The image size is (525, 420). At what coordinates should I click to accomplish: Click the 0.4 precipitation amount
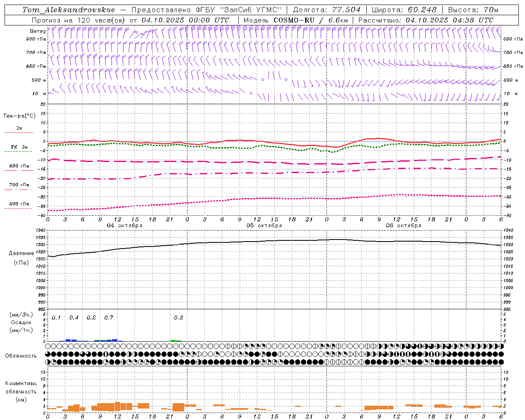tap(74, 318)
